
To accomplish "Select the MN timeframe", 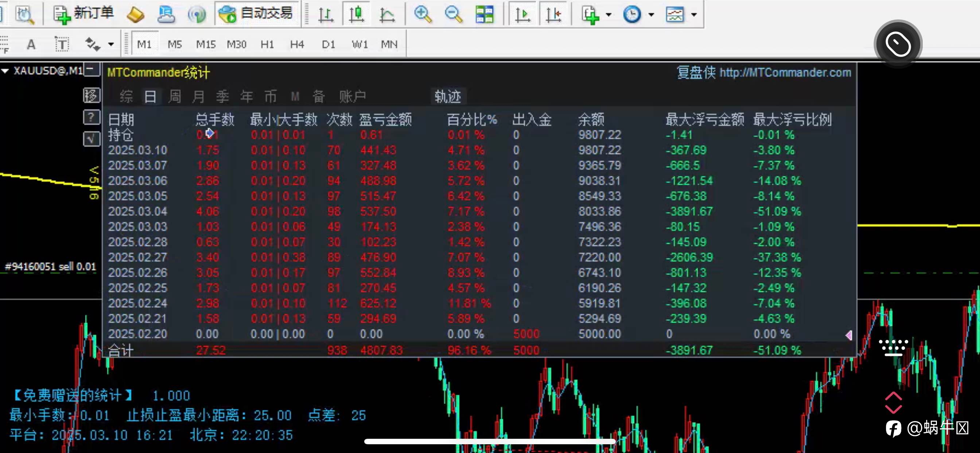I will click(x=389, y=44).
